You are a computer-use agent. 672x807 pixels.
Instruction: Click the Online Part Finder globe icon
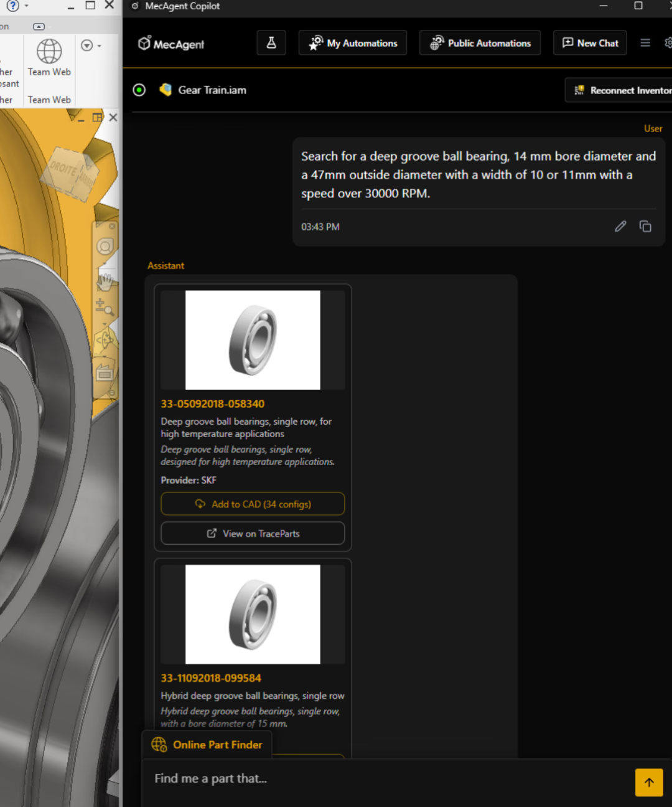[x=159, y=745]
